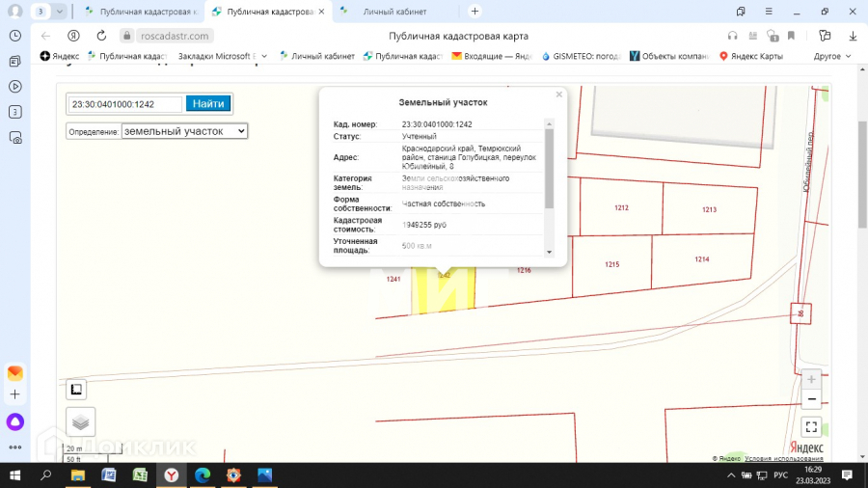Open the video player icon in sidebar
The image size is (868, 488).
[15, 87]
